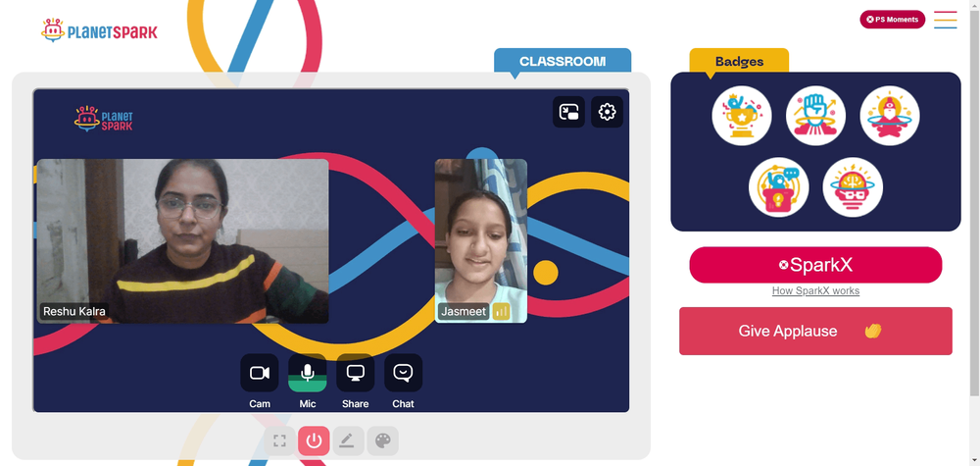Mute the microphone with the Mic button
980x466 pixels.
click(x=308, y=373)
